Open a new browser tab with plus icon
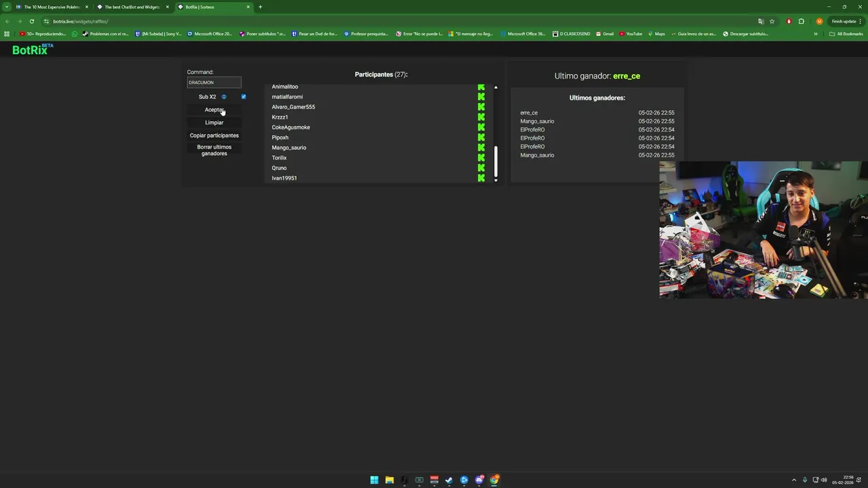This screenshot has width=868, height=488. pyautogui.click(x=260, y=7)
